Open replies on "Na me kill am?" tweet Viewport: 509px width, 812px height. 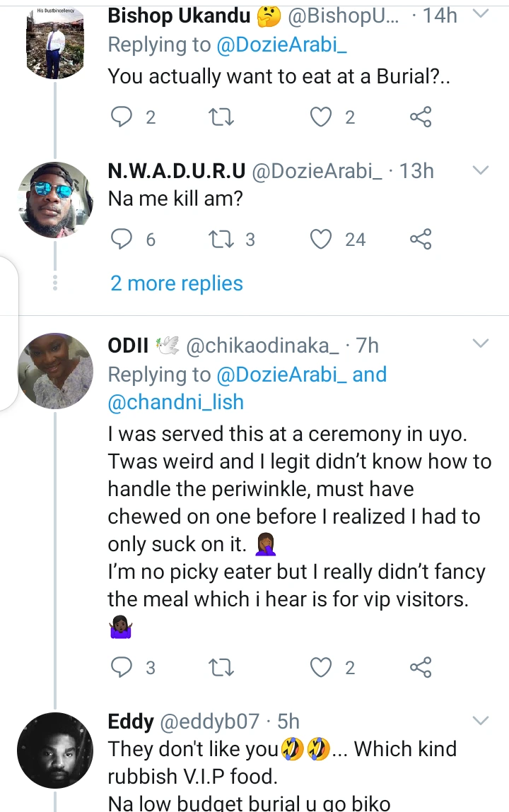point(123,240)
